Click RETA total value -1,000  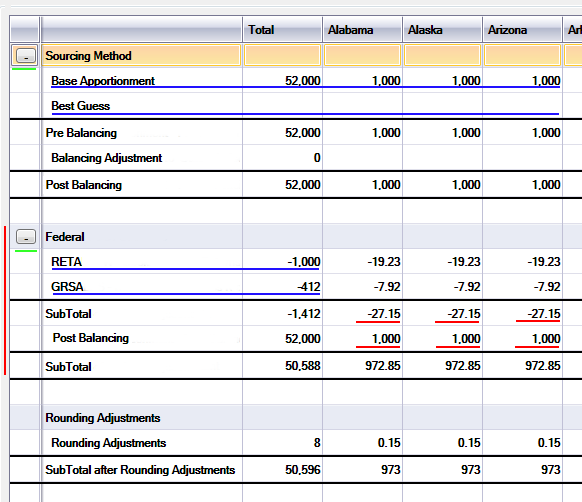coord(304,262)
